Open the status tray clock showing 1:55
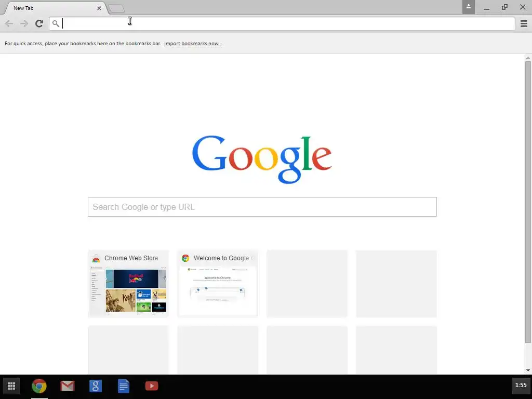 [521, 385]
